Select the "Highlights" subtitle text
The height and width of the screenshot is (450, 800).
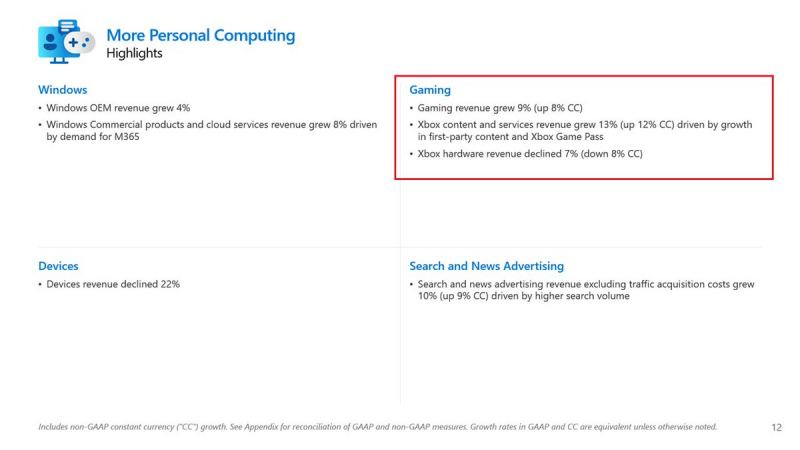pyautogui.click(x=134, y=54)
